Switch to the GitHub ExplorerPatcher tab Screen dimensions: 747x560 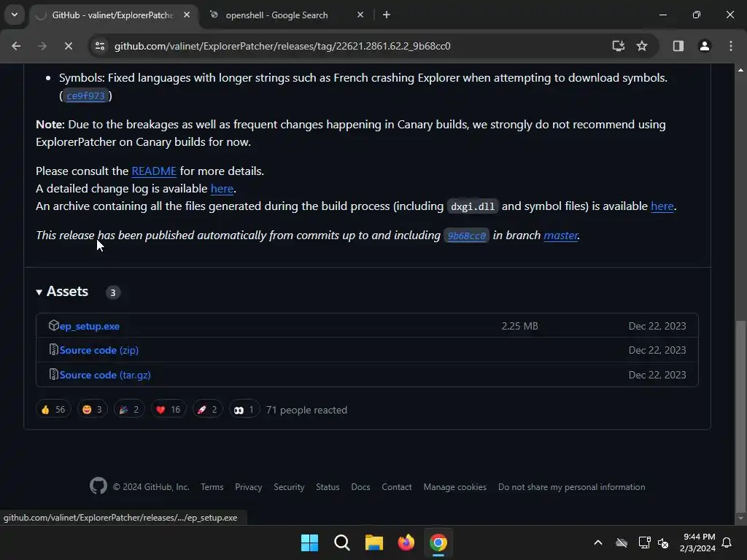pyautogui.click(x=112, y=15)
